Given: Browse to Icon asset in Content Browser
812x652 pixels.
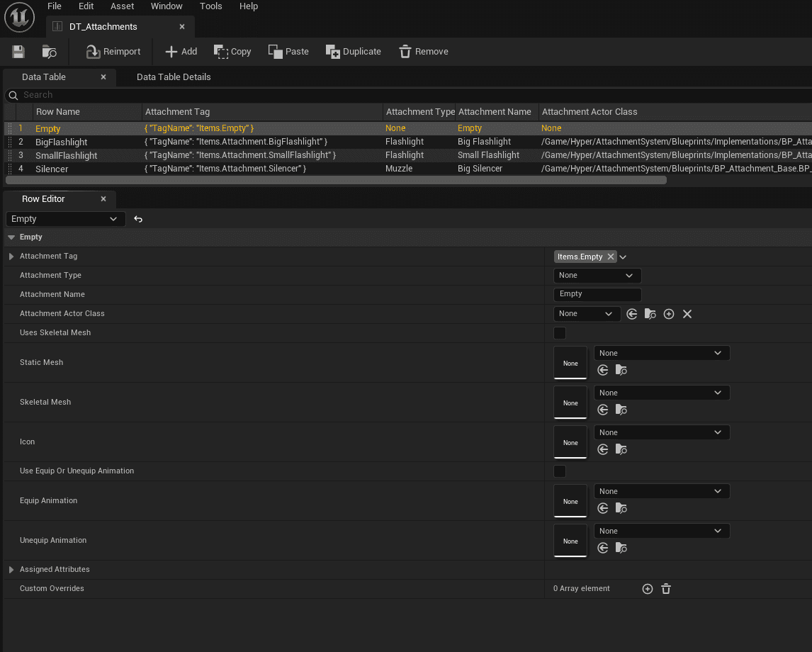Looking at the screenshot, I should coord(621,449).
